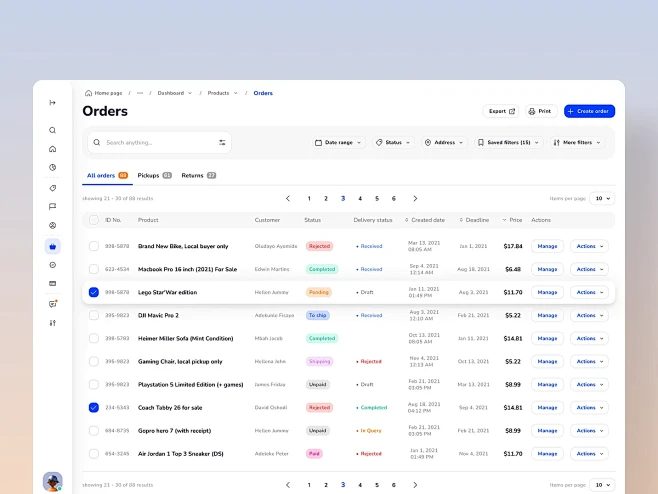Toggle the select-all checkbox in table header

coord(93,220)
